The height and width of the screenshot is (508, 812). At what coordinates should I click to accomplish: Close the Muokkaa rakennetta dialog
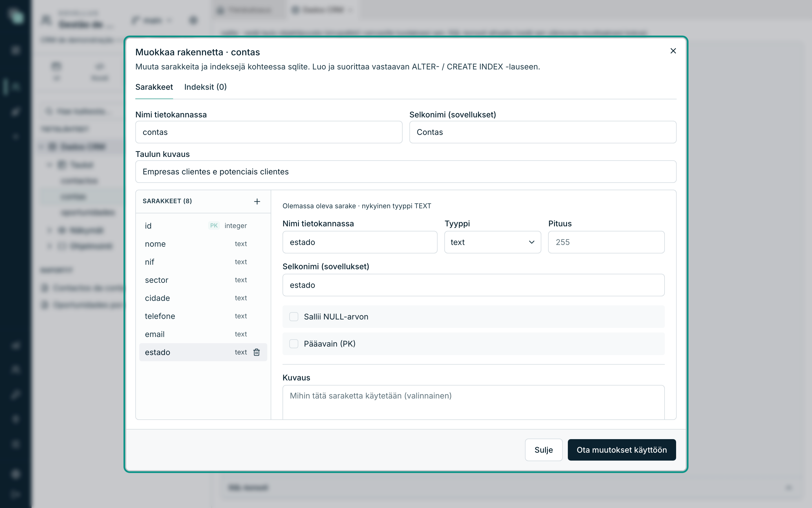coord(673,51)
